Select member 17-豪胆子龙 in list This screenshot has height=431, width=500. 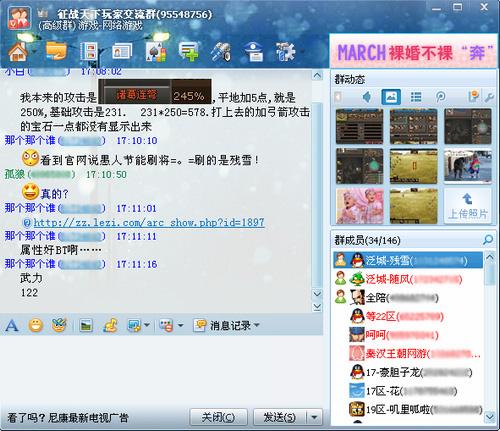pyautogui.click(x=408, y=372)
